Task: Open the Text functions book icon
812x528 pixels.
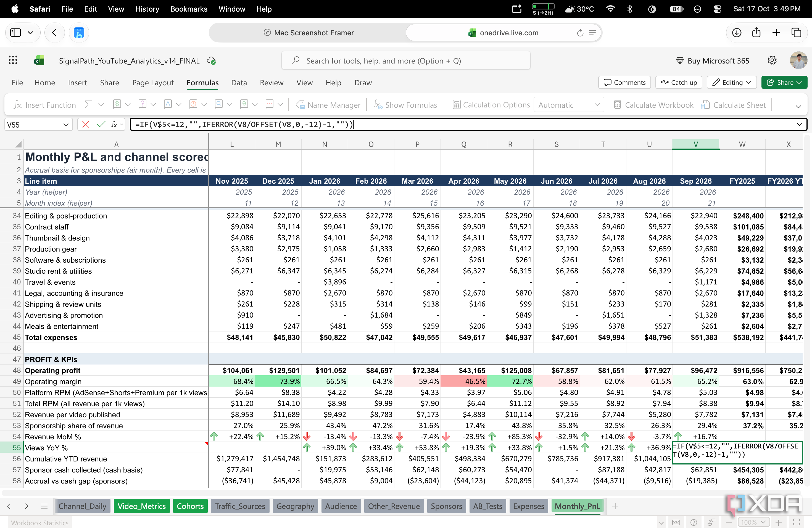Action: pos(168,105)
